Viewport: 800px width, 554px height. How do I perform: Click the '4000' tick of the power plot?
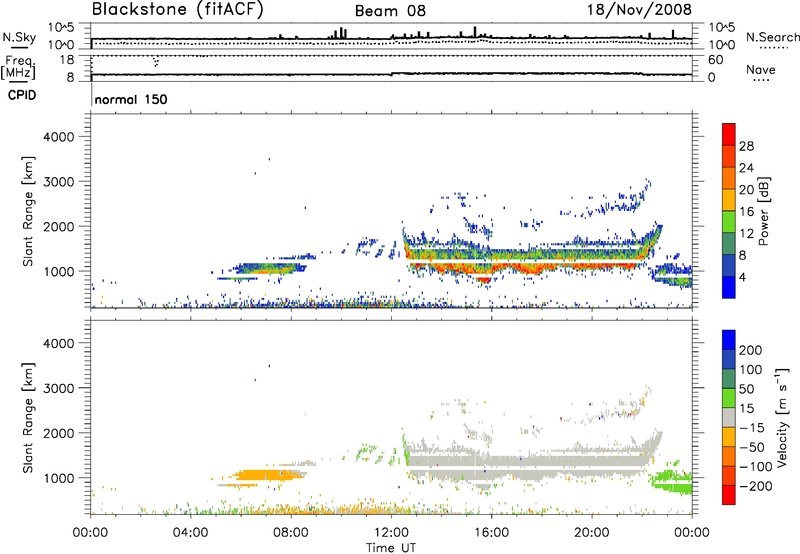pos(59,137)
